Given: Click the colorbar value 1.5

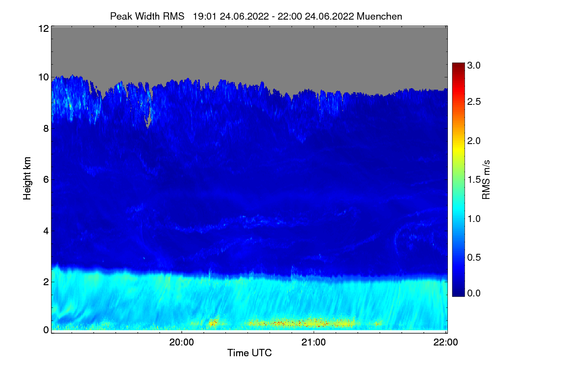Looking at the screenshot, I should tap(473, 180).
